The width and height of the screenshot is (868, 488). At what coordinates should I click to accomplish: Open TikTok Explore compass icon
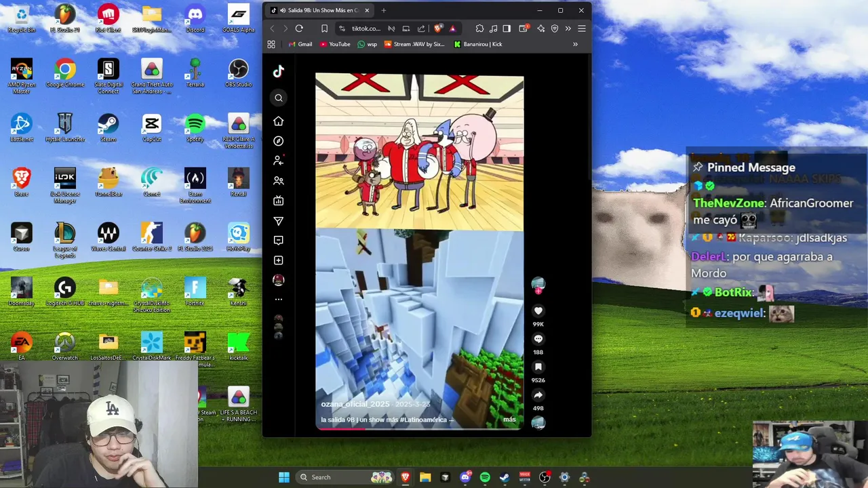(279, 141)
